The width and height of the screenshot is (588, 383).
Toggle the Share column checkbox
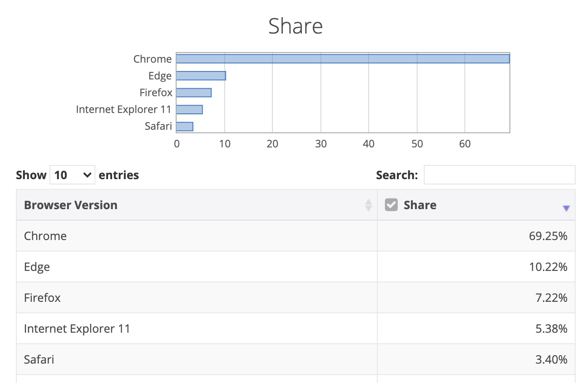tap(391, 205)
